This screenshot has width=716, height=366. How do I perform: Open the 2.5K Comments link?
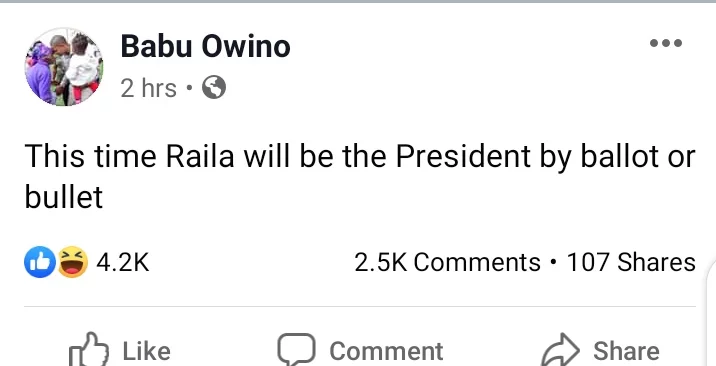[x=448, y=263]
